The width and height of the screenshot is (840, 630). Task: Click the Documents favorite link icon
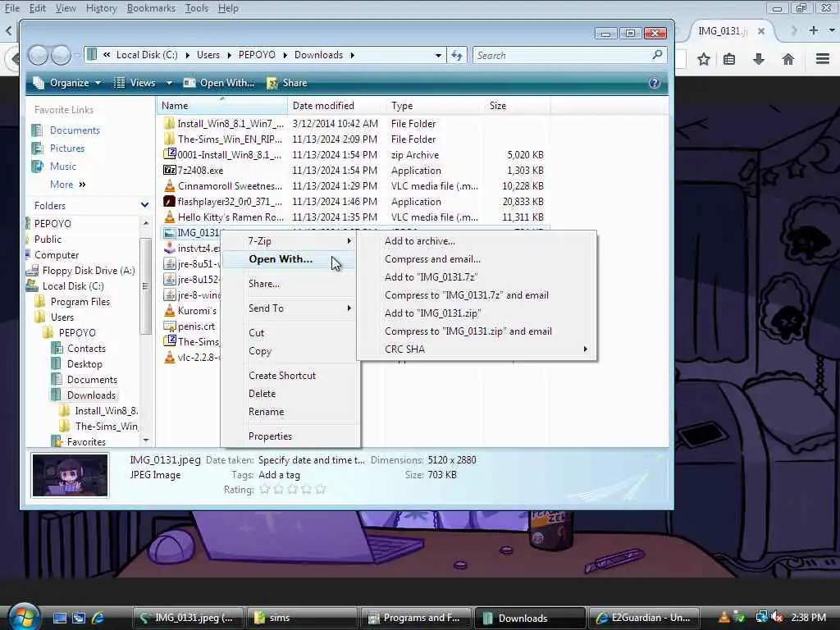pyautogui.click(x=37, y=130)
